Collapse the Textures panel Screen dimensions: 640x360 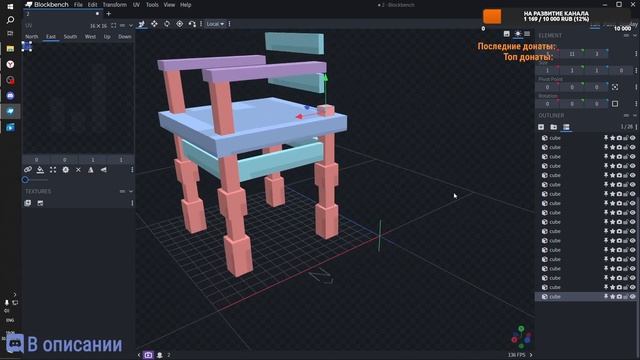[x=131, y=191]
